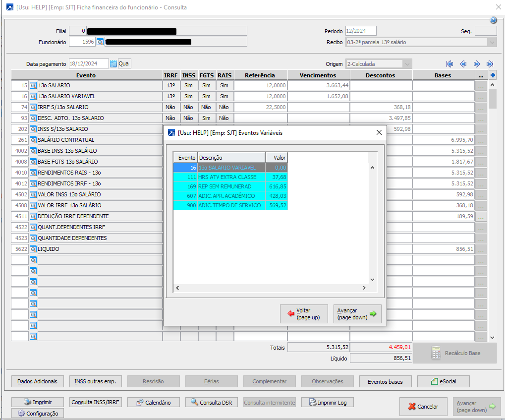The height and width of the screenshot is (420, 505).
Task: Select event 16 13o SALARIO VARIAVEL dialog row
Action: 230,168
